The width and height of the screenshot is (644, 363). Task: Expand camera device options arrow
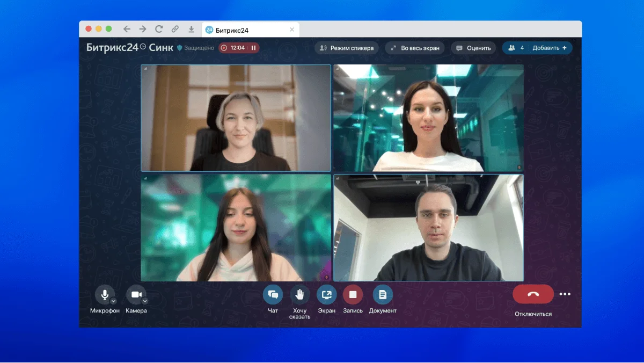(145, 301)
